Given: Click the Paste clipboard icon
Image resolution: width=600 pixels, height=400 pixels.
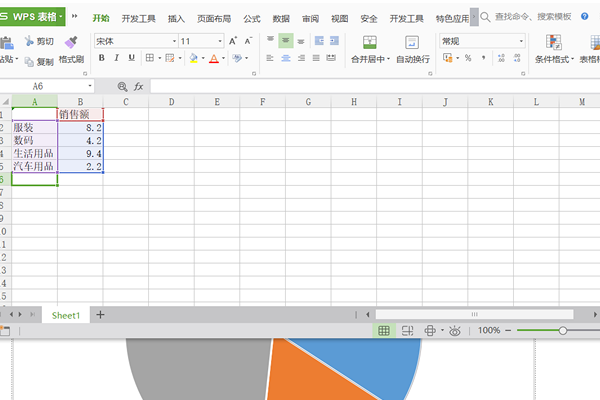Looking at the screenshot, I should coord(7,42).
